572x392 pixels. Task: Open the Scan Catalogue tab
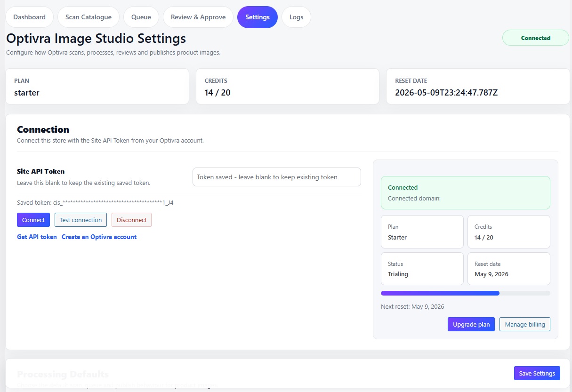(x=88, y=17)
